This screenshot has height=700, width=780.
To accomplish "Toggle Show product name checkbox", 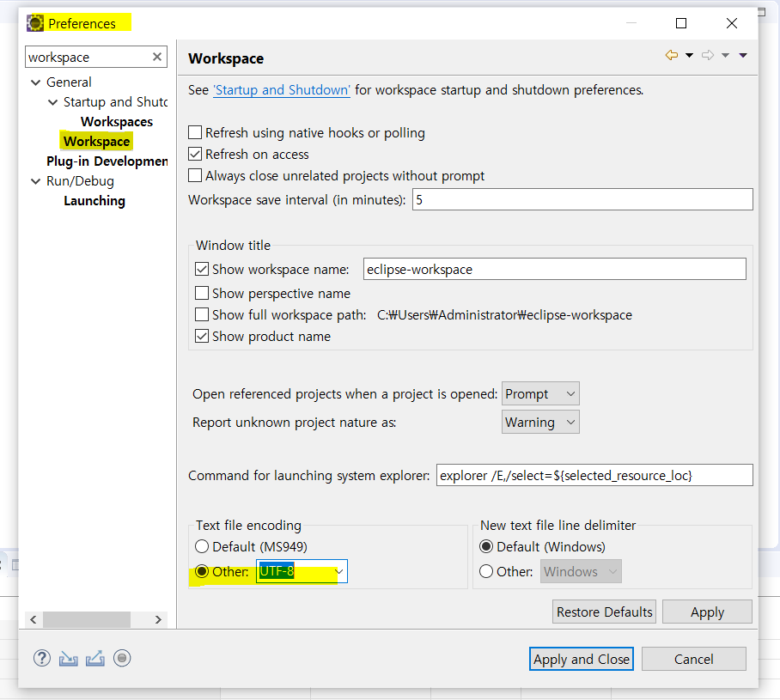I will [202, 336].
